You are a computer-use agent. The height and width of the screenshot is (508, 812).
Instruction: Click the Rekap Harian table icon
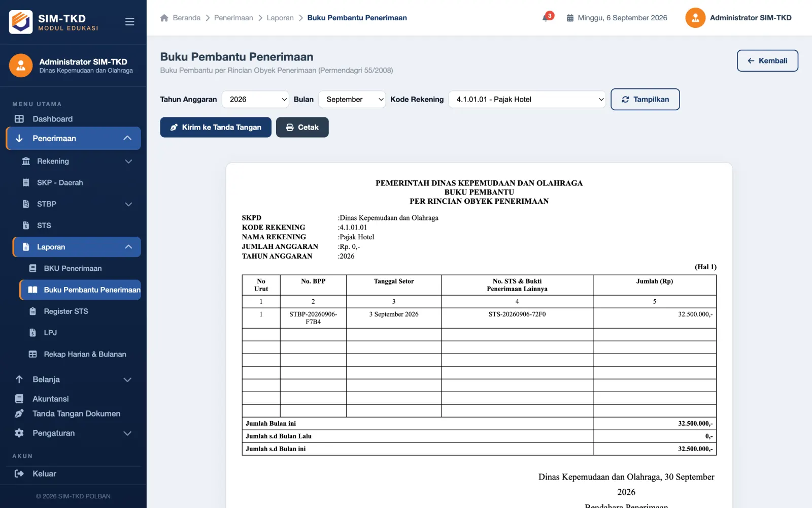coord(32,354)
